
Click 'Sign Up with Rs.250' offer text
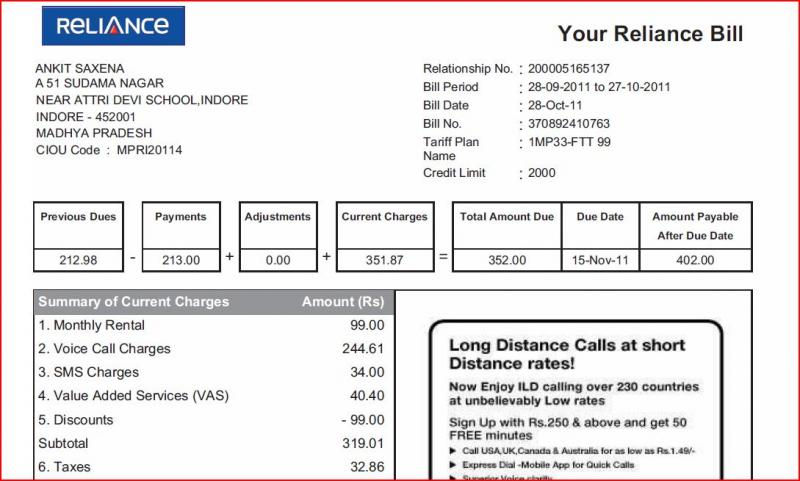[568, 429]
